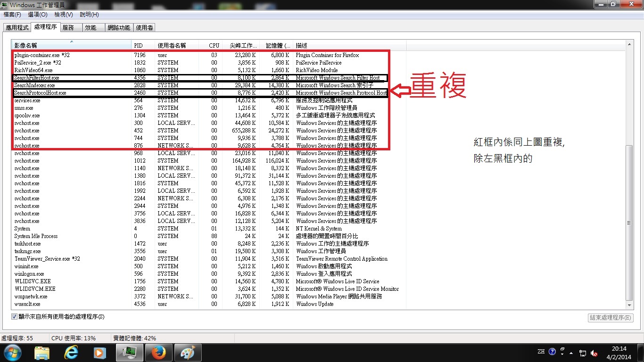Viewport: 644px width, 362px height.
Task: Sort by 記憶體 column header
Action: coord(276,46)
